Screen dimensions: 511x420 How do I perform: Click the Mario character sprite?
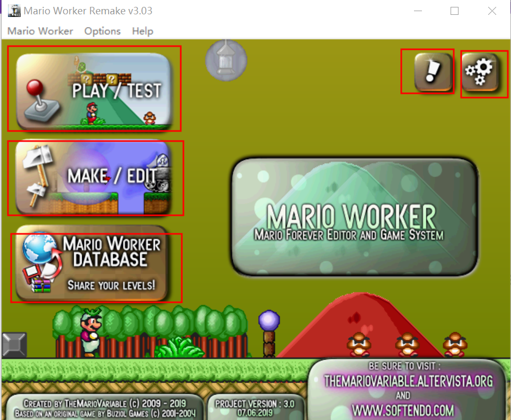coord(91,332)
